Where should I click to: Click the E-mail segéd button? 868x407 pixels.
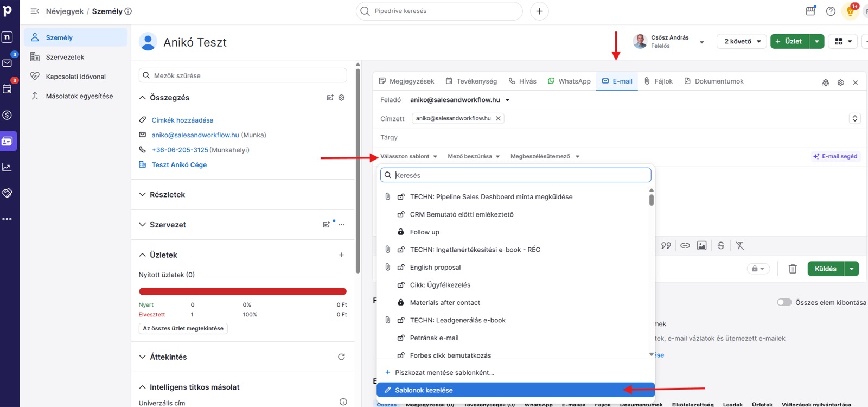(x=835, y=156)
